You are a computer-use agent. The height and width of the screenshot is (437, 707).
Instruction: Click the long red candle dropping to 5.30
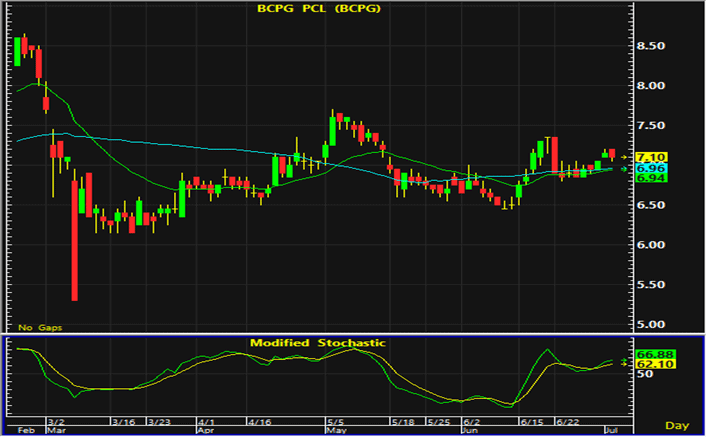74,240
